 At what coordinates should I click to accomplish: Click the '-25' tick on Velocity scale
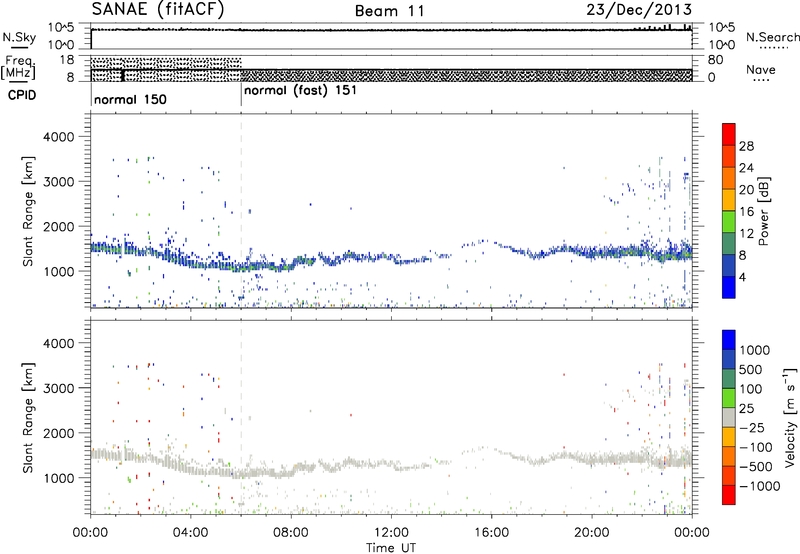pos(751,427)
